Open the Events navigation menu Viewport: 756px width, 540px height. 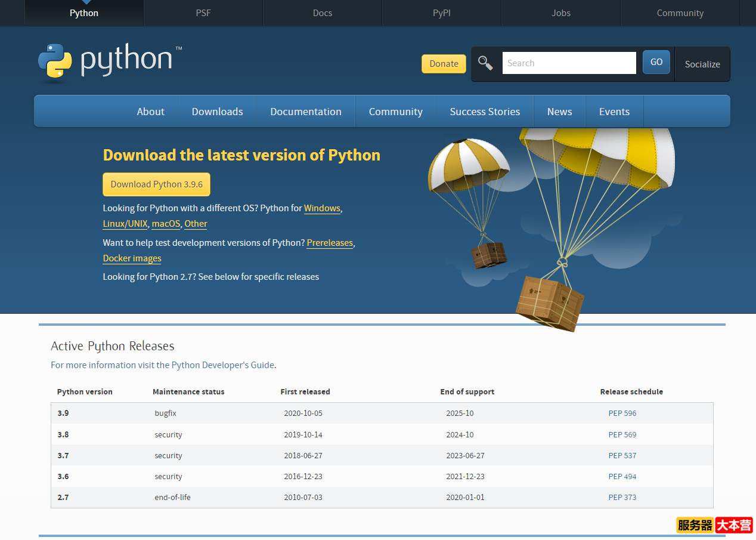point(615,112)
